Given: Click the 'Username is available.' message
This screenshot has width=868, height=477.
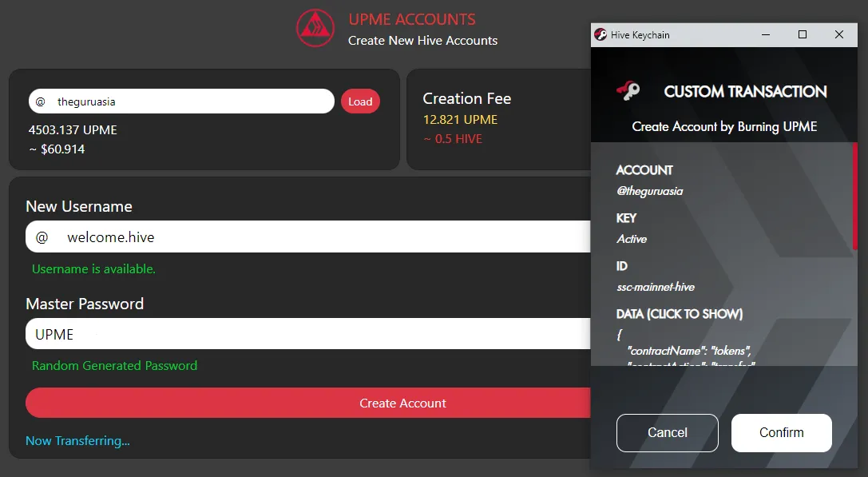Looking at the screenshot, I should coord(93,268).
